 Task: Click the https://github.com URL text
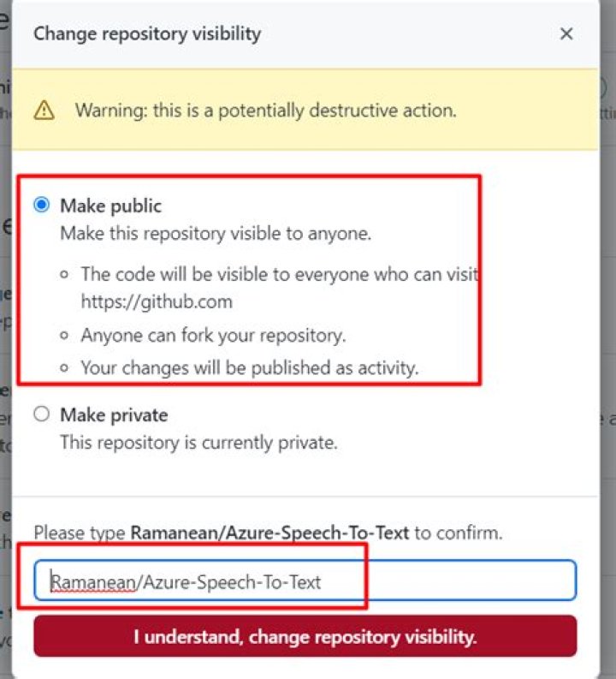click(x=157, y=301)
